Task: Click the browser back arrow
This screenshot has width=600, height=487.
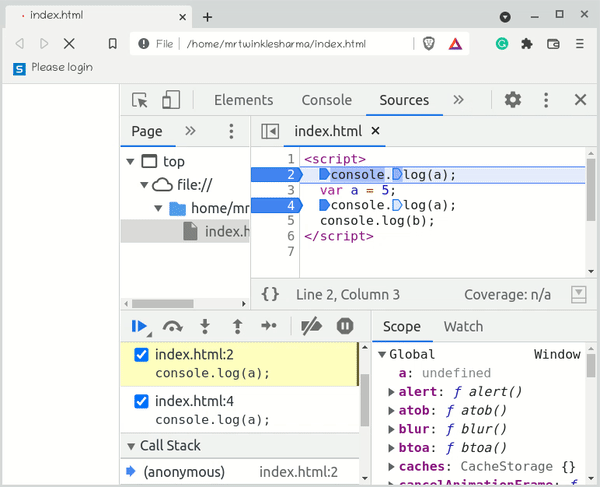Action: (20, 44)
